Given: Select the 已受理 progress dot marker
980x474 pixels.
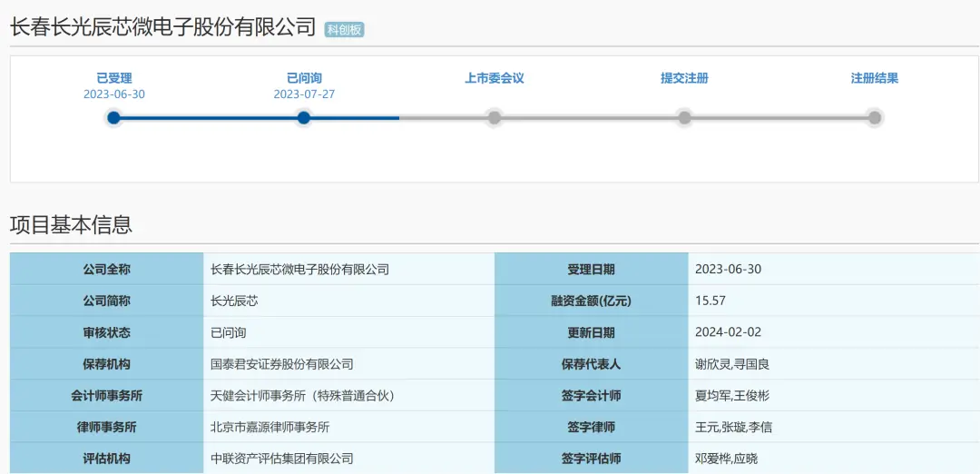Looking at the screenshot, I should click(x=113, y=117).
